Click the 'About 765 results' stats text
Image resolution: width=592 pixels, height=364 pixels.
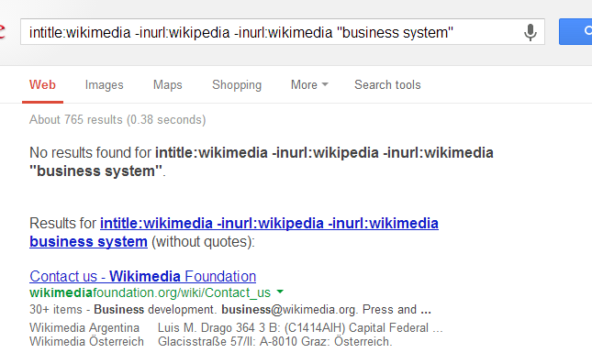pyautogui.click(x=117, y=119)
